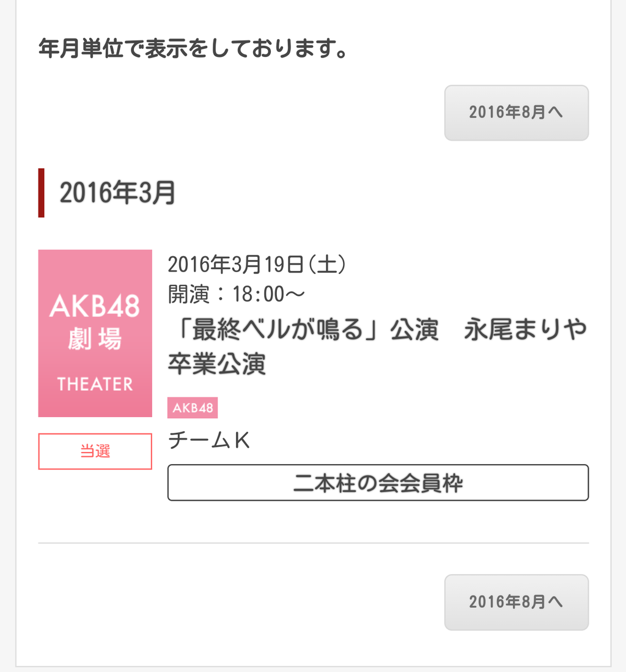Click the divider line below the entry
This screenshot has width=626, height=672.
pos(313,542)
